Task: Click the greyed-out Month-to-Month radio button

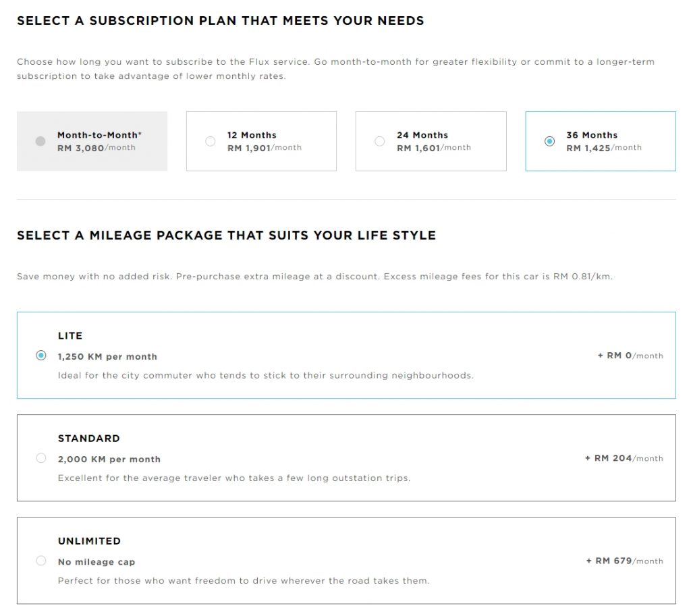Action: [40, 141]
